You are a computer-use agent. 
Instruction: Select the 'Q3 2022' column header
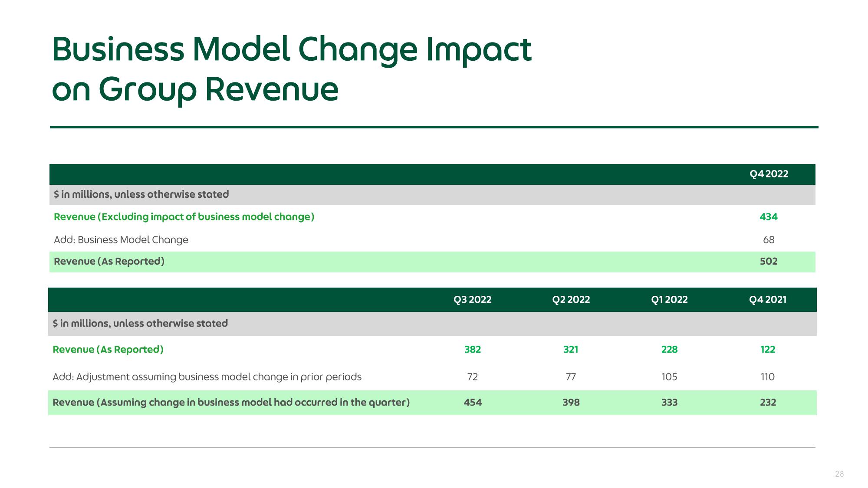tap(473, 300)
